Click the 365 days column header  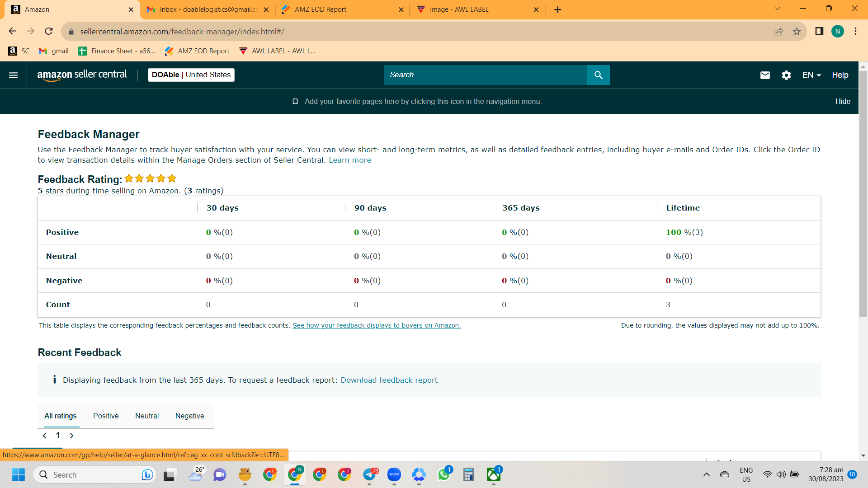click(x=521, y=208)
